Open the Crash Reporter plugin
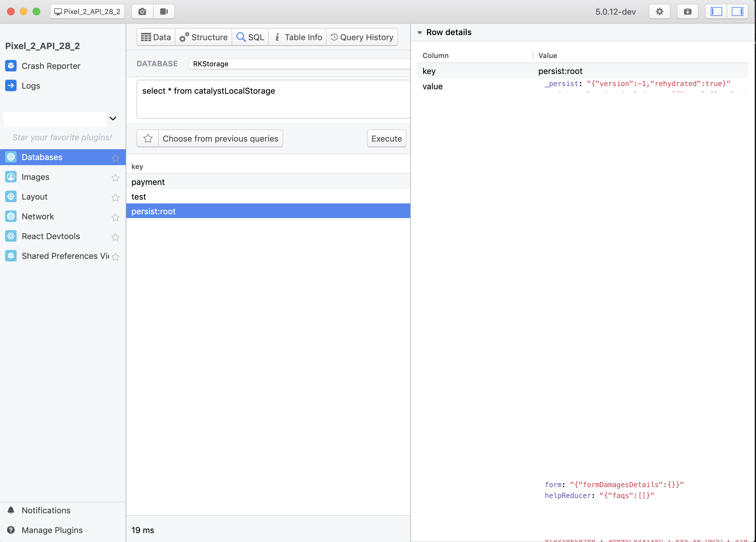Image resolution: width=756 pixels, height=542 pixels. coord(51,66)
